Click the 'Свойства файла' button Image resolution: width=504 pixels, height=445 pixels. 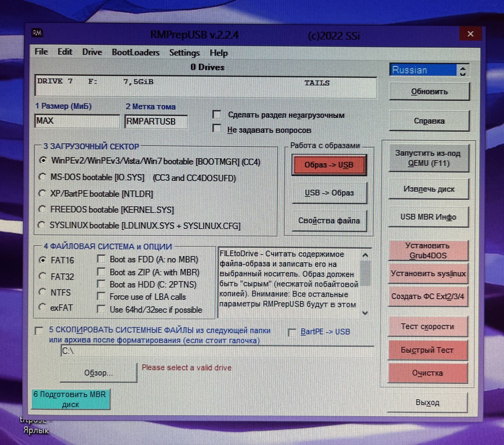pyautogui.click(x=329, y=221)
